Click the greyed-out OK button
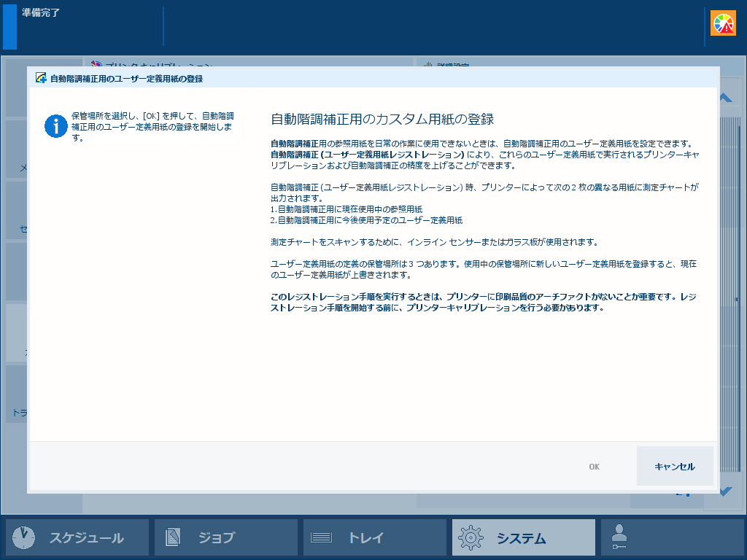 594,466
